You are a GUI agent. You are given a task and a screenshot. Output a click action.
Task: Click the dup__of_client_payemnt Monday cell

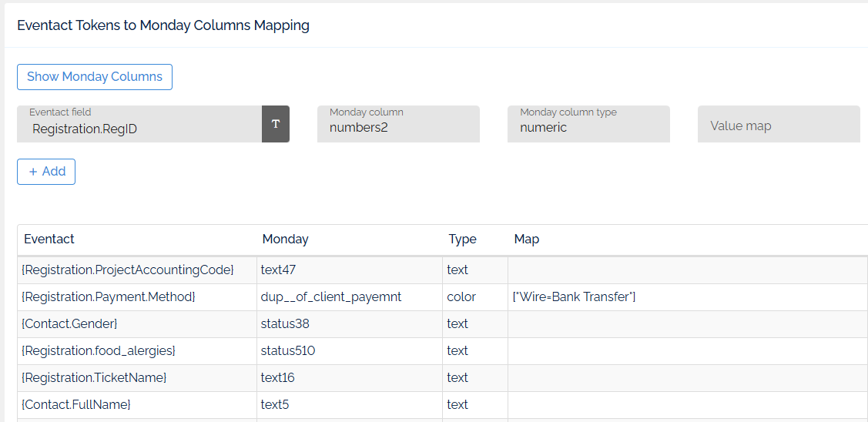tap(350, 297)
